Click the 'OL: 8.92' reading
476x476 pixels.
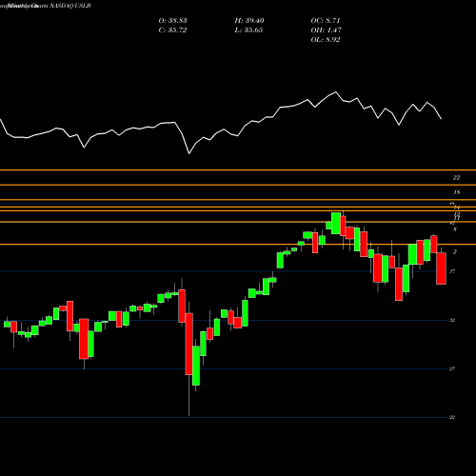(326, 40)
